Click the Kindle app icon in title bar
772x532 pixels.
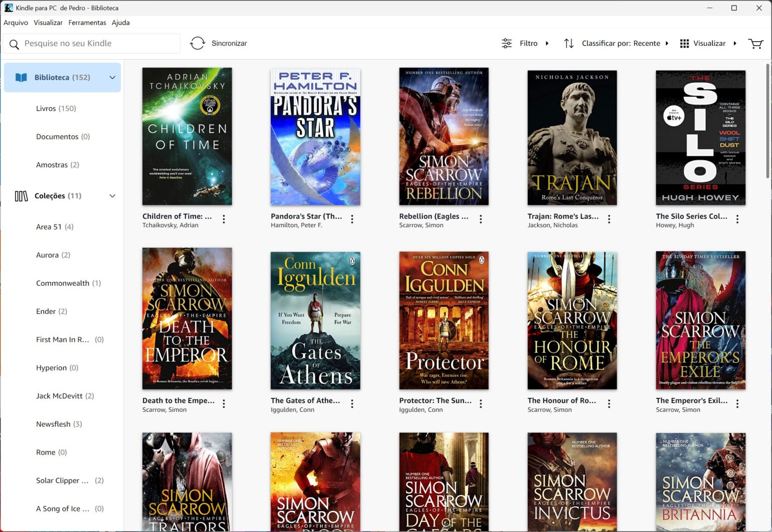pyautogui.click(x=9, y=8)
